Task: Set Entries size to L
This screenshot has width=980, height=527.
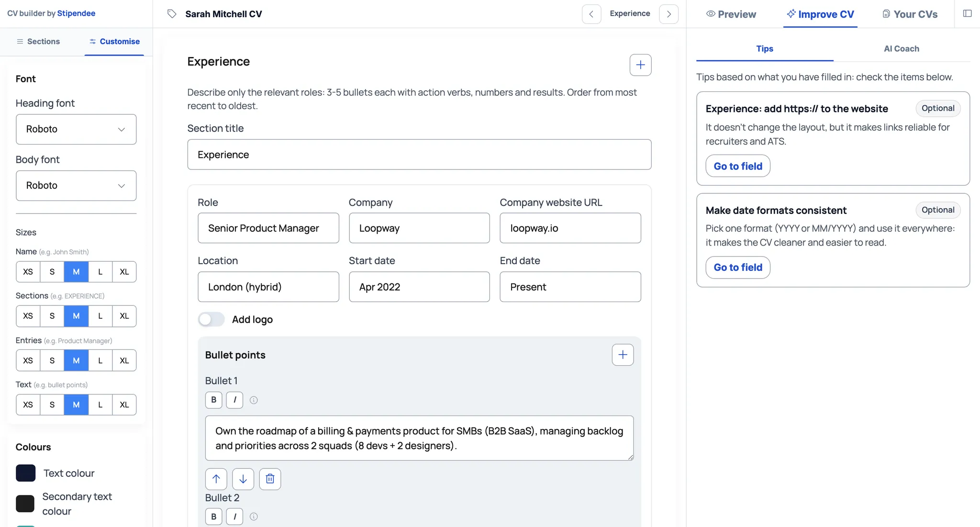Action: tap(100, 360)
